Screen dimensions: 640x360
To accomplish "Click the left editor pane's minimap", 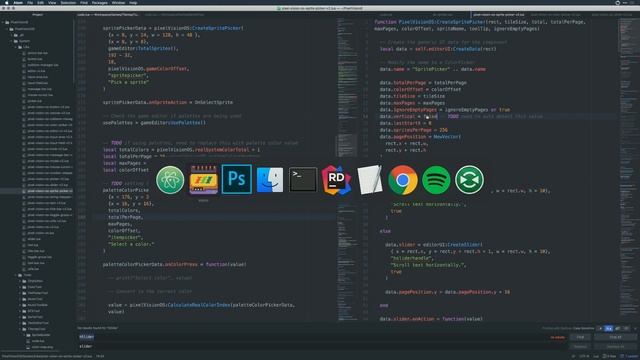I will pos(347,169).
